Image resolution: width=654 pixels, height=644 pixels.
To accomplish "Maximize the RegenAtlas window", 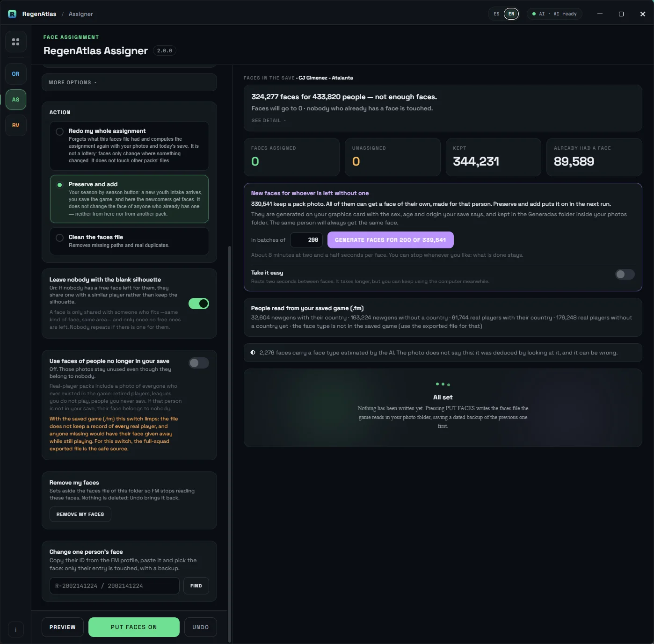I will 621,14.
